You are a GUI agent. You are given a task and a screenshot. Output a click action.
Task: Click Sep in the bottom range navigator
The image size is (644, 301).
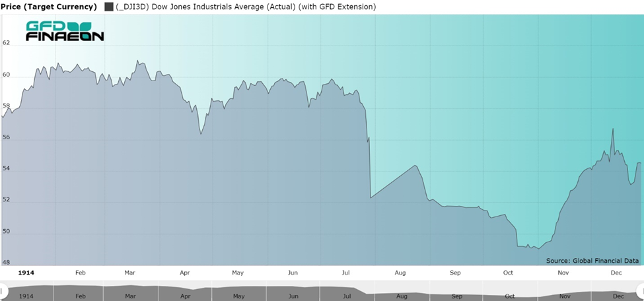pos(456,296)
